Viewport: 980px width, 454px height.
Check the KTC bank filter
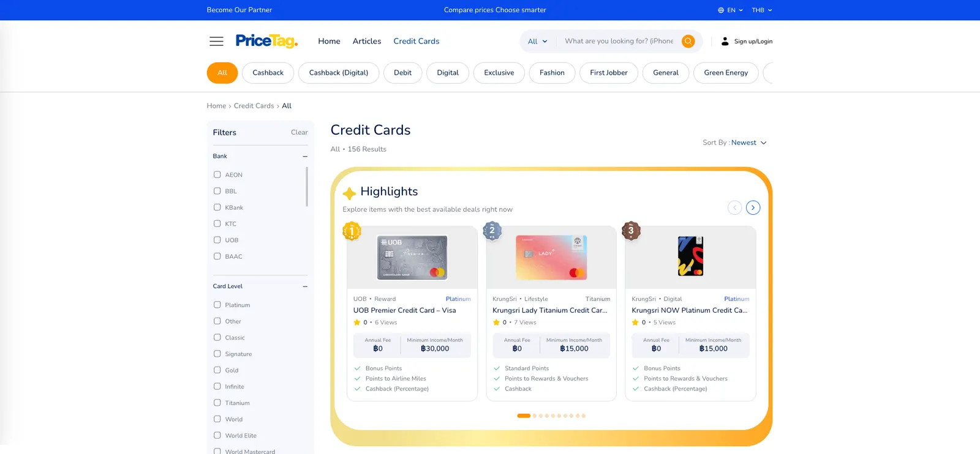click(x=217, y=223)
